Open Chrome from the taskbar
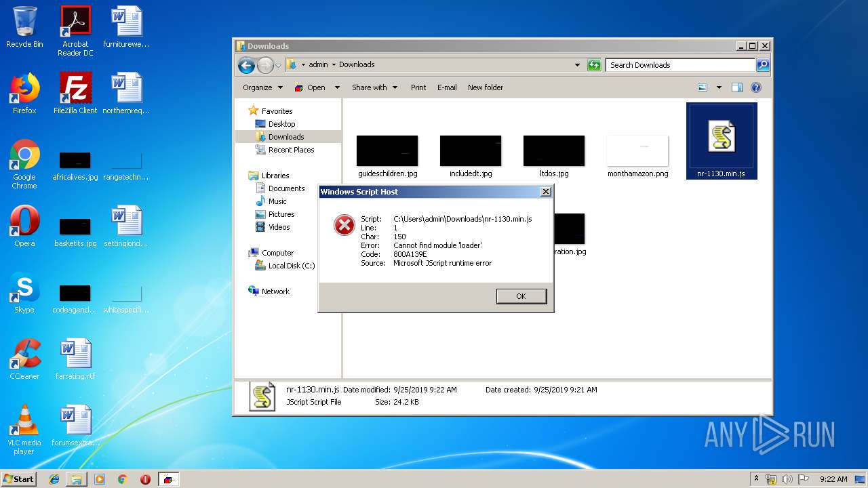This screenshot has width=868, height=488. [122, 479]
